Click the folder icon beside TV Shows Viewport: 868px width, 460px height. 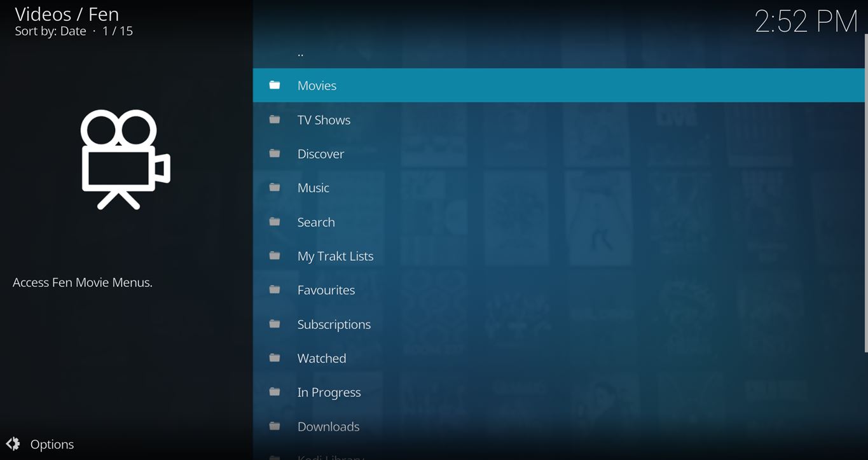click(275, 120)
